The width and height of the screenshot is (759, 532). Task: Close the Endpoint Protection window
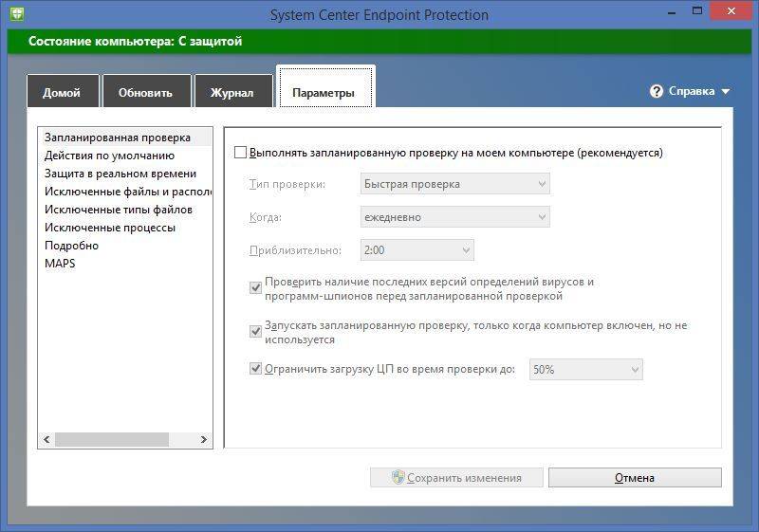point(731,11)
